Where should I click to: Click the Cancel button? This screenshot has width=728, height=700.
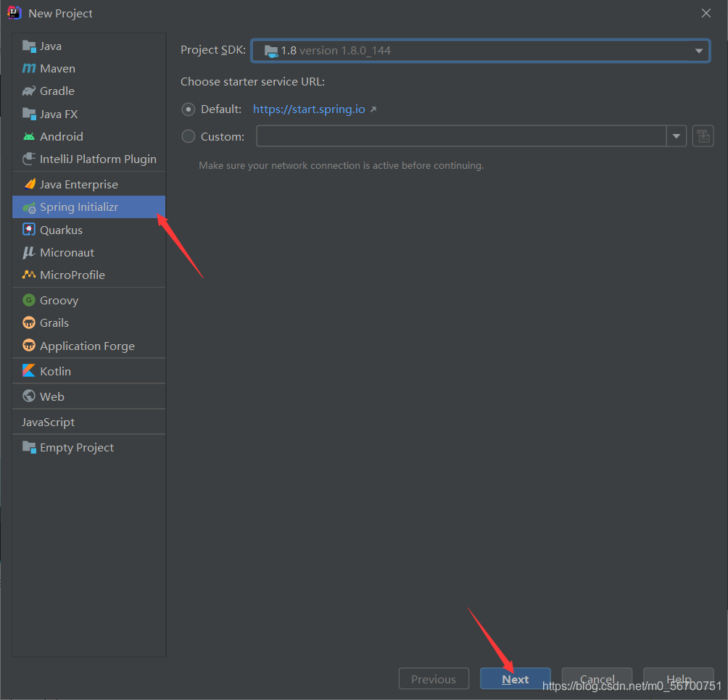click(x=597, y=679)
